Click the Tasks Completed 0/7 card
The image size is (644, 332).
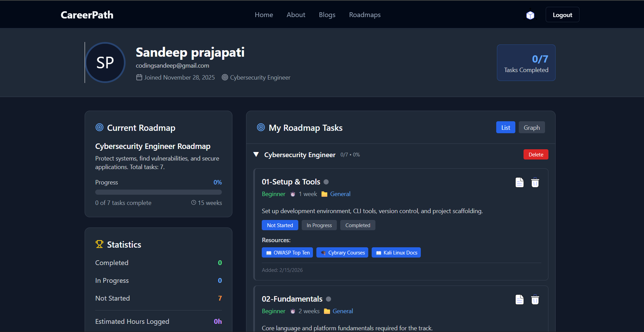[x=526, y=63]
